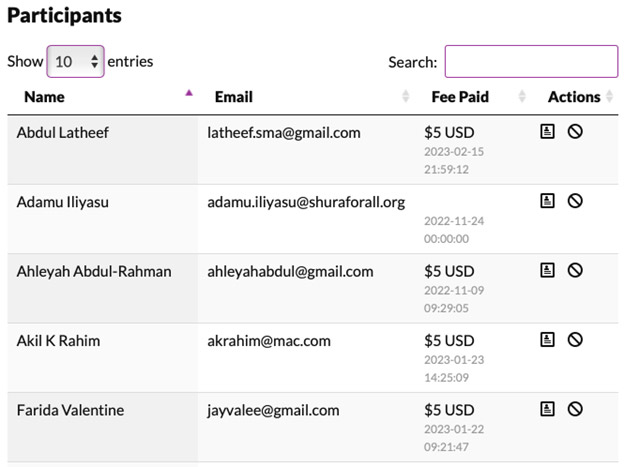Click block icon for Akil K Rahim

[575, 340]
